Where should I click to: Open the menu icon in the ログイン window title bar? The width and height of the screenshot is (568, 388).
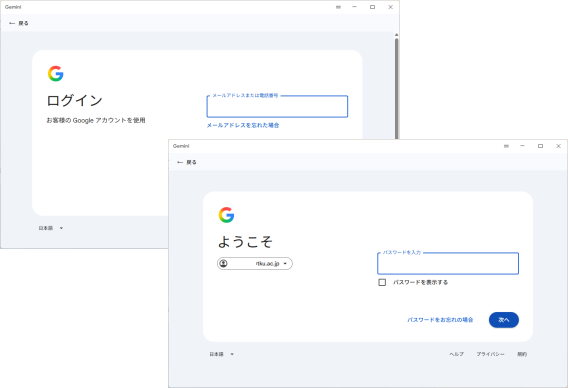[x=338, y=7]
